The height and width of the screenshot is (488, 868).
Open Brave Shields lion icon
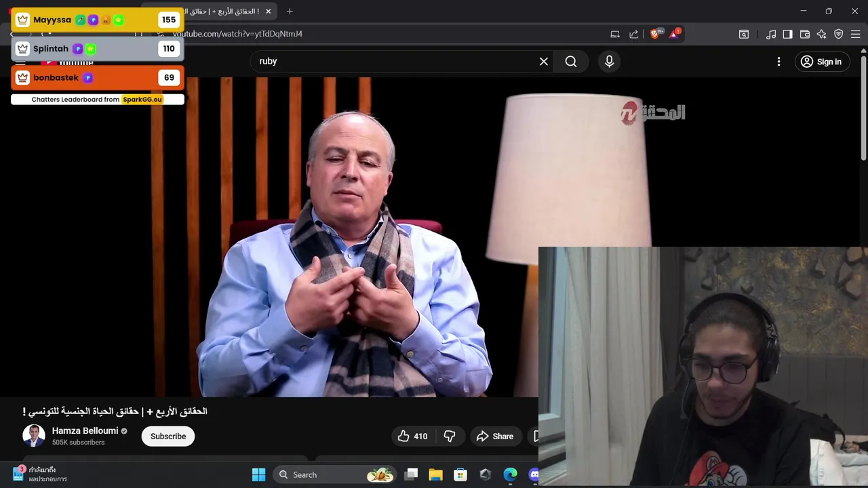click(x=655, y=34)
